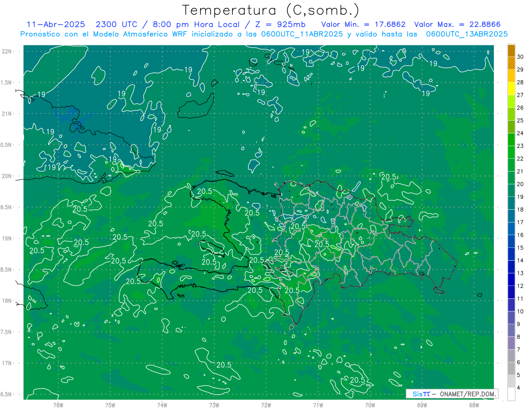This screenshot has height=411, width=532.
Task: Click the '19N' latitude axis label
Action: (x=7, y=239)
